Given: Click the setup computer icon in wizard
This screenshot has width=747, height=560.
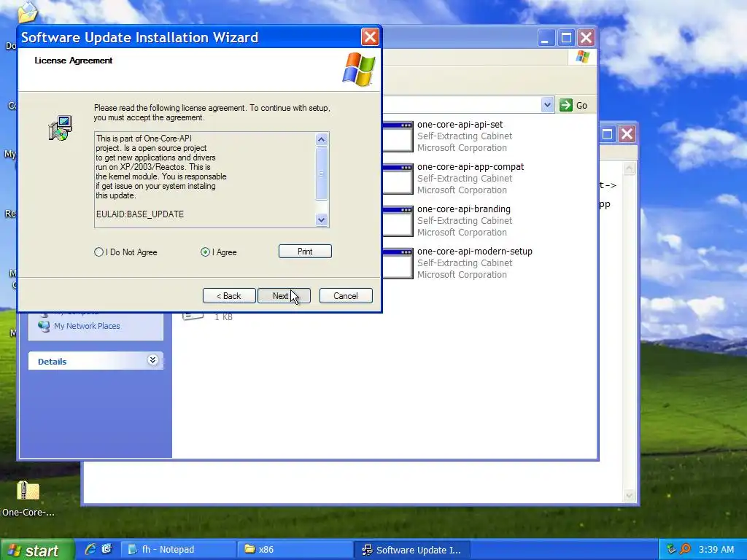Looking at the screenshot, I should (61, 128).
